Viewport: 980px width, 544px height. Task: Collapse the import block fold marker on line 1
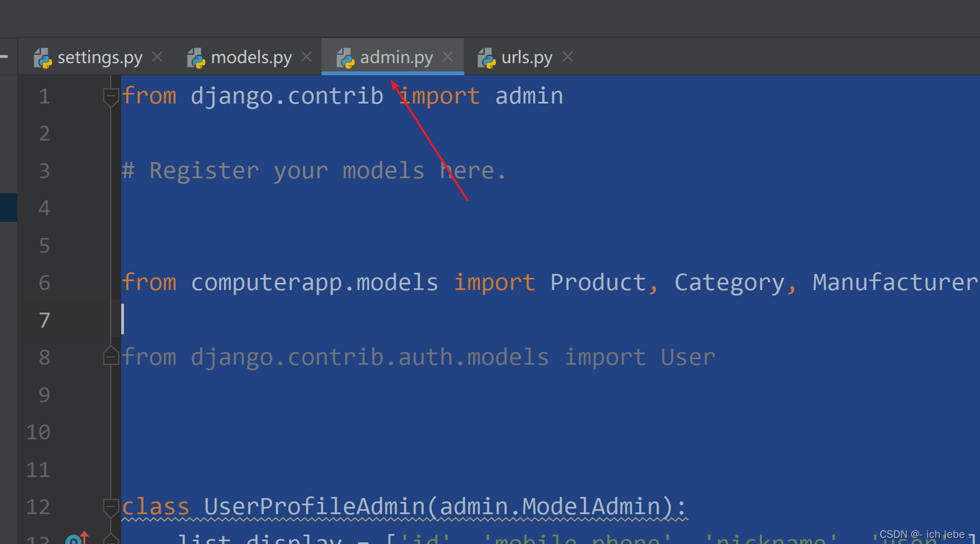(x=111, y=97)
